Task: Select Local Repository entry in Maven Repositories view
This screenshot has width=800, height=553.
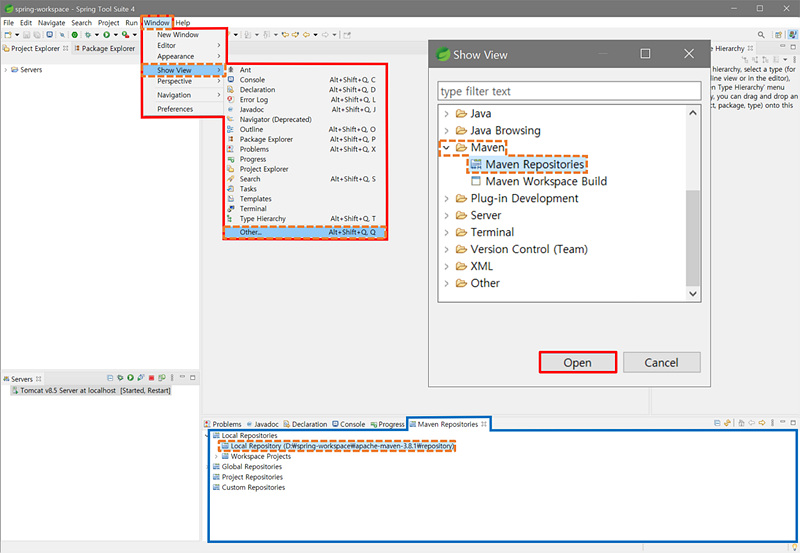Action: 337,446
